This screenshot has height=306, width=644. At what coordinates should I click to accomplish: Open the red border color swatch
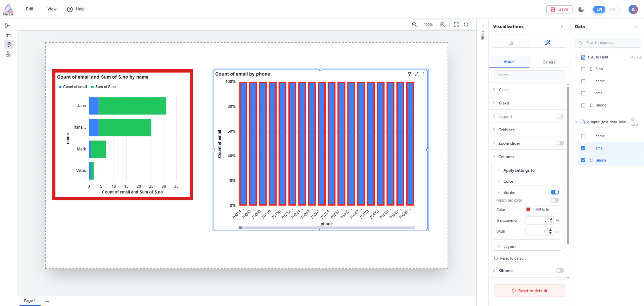528,210
